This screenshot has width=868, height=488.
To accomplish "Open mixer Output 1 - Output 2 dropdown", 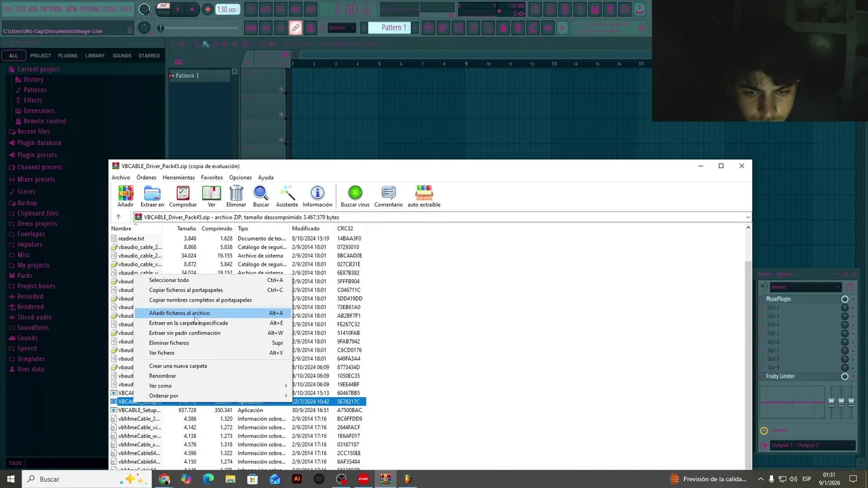I will point(808,445).
